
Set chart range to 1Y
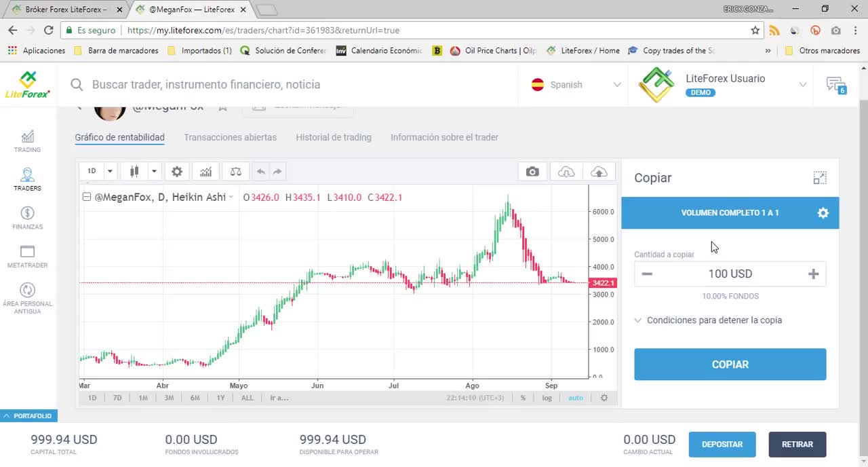click(x=220, y=398)
